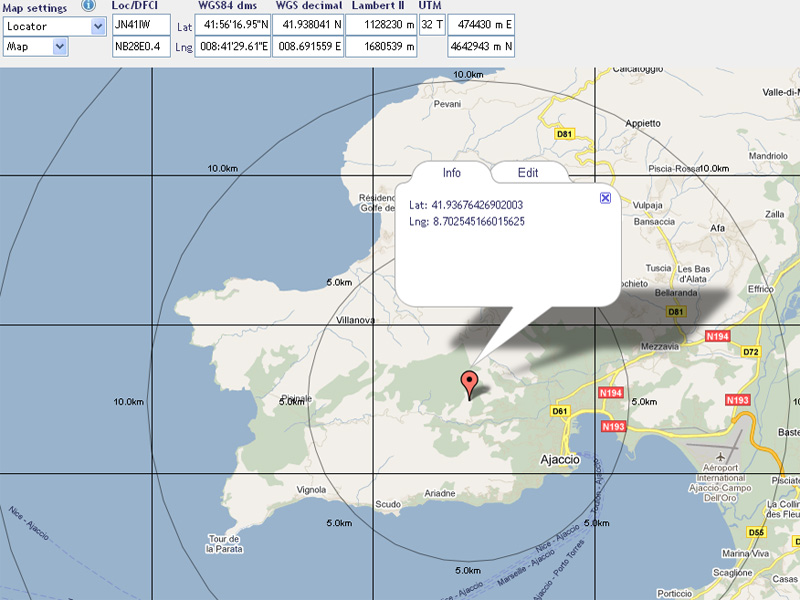Viewport: 800px width, 600px height.
Task: Click the Les Bas d'Alata label
Action: click(x=693, y=274)
